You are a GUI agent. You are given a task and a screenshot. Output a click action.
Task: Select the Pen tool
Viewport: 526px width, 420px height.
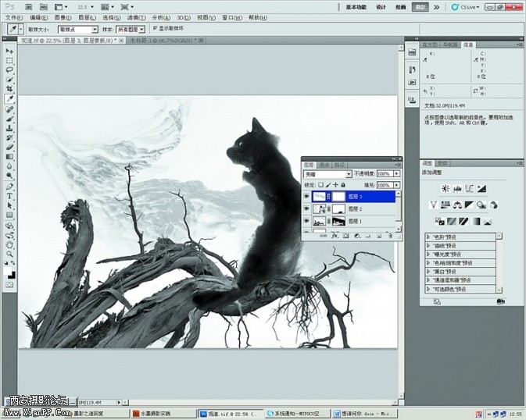[x=9, y=187]
